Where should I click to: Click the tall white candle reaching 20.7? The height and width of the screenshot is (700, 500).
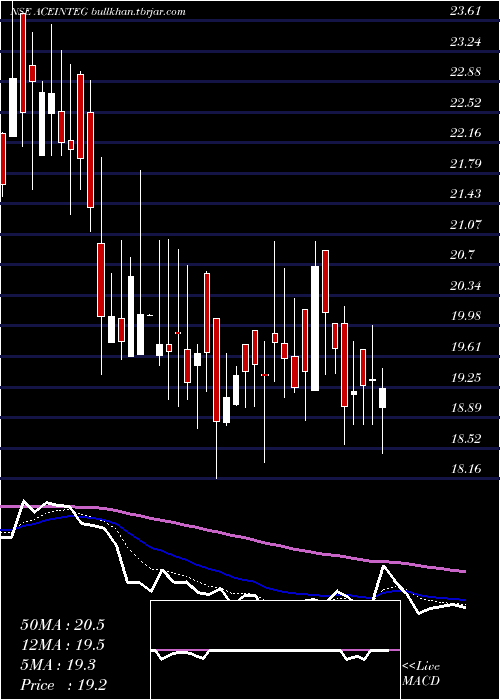(x=315, y=328)
